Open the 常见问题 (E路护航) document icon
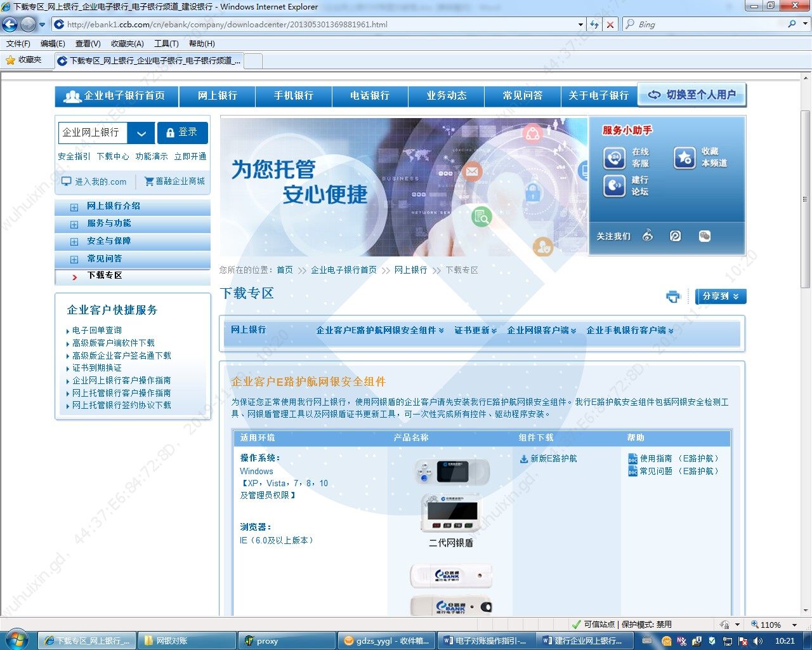812x650 pixels. pyautogui.click(x=632, y=471)
